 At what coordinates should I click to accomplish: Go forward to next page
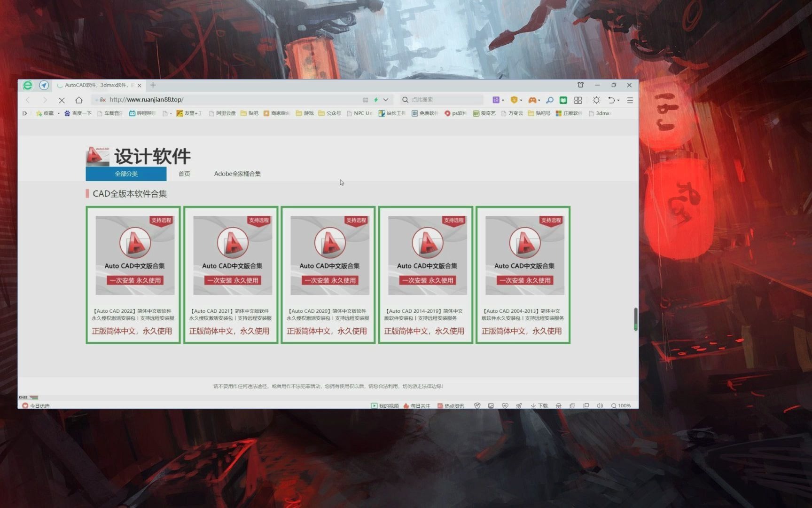[45, 100]
